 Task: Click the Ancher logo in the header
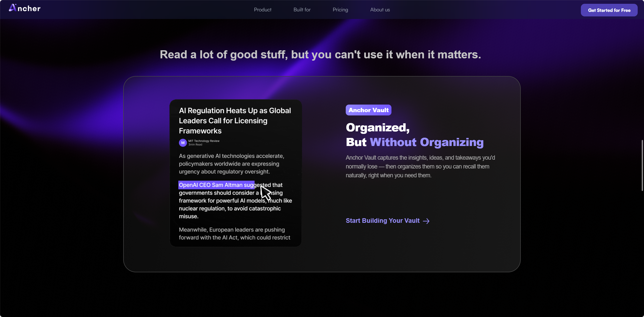coord(25,8)
